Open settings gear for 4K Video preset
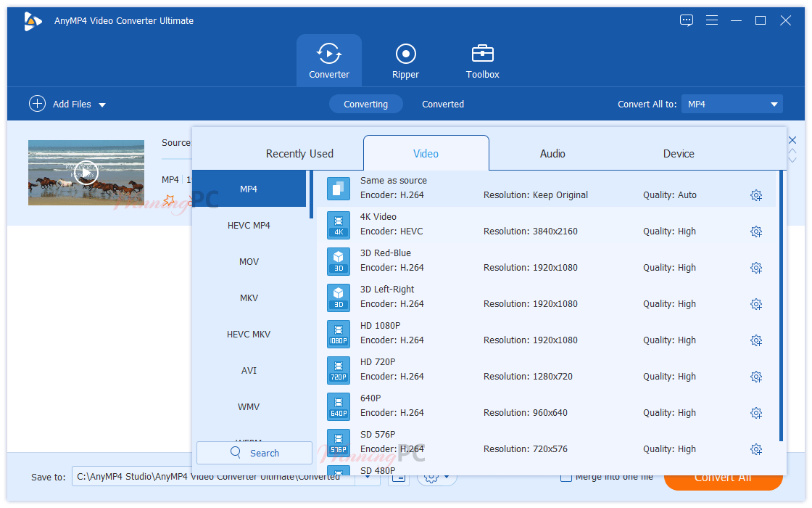Screen dimensions: 812x508 [x=756, y=231]
